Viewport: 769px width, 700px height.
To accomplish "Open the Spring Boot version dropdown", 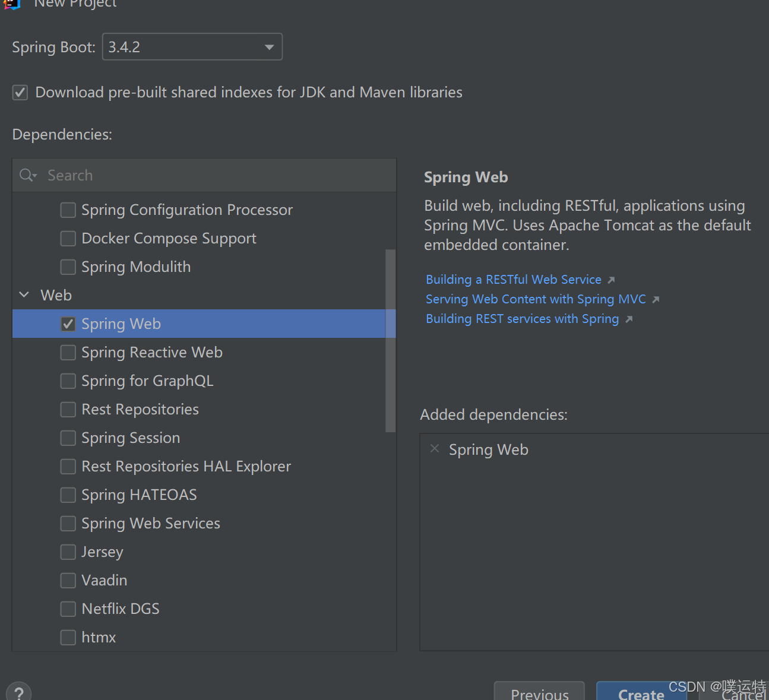I will [x=192, y=47].
